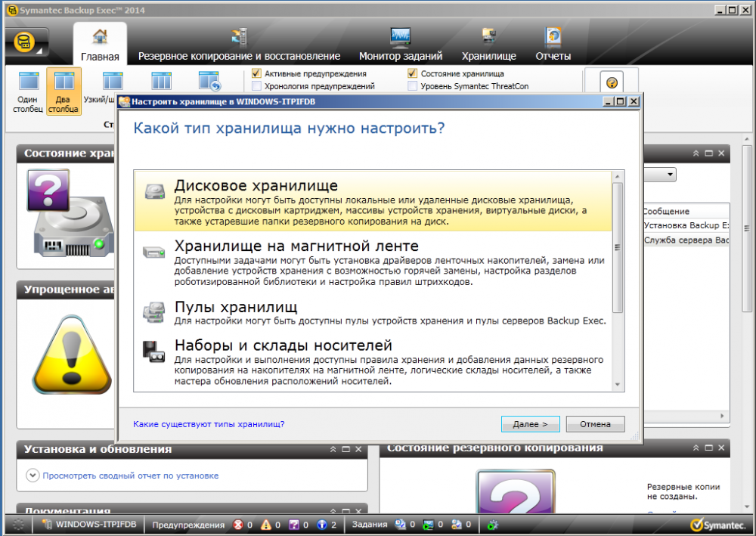Click the dialog list scroll down arrow
Image resolution: width=756 pixels, height=536 pixels.
point(618,385)
